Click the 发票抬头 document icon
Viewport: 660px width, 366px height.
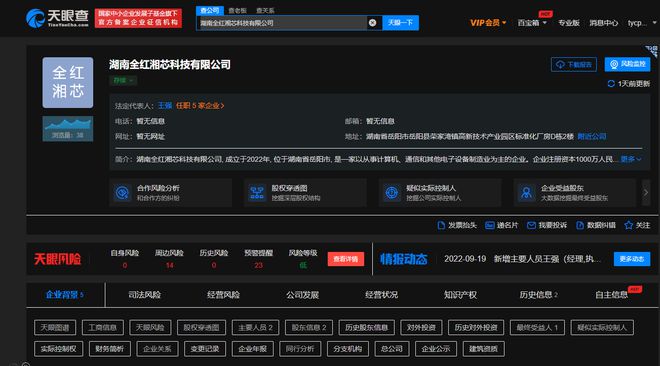click(x=441, y=225)
